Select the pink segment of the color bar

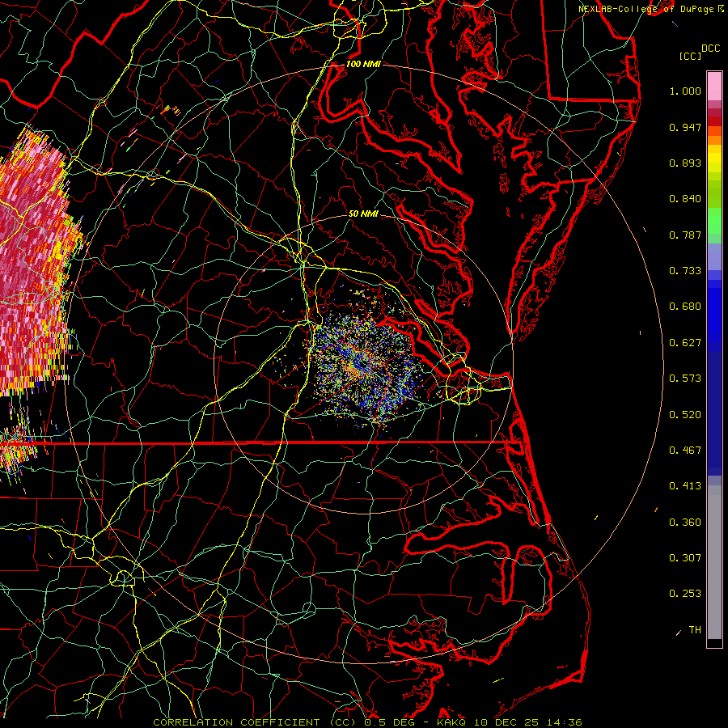coord(714,87)
